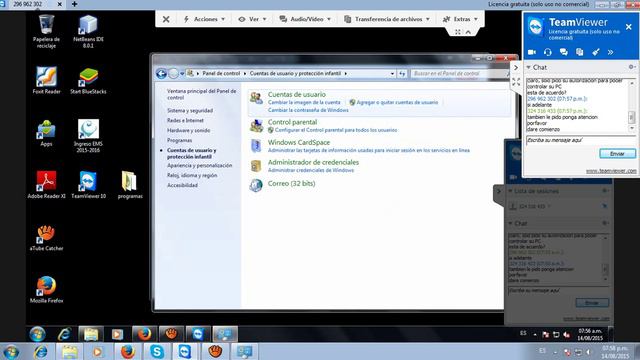Click the Windows CardSpace icon

click(x=256, y=146)
